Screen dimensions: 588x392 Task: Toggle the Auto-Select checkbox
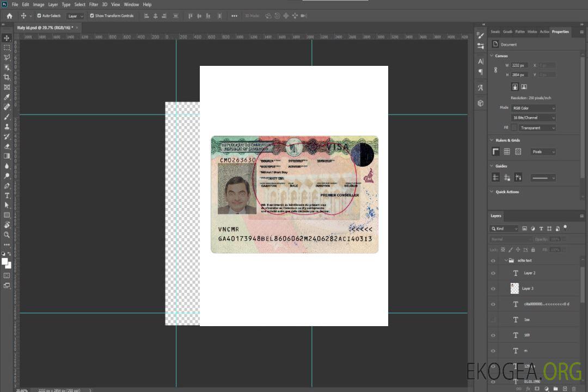click(39, 16)
